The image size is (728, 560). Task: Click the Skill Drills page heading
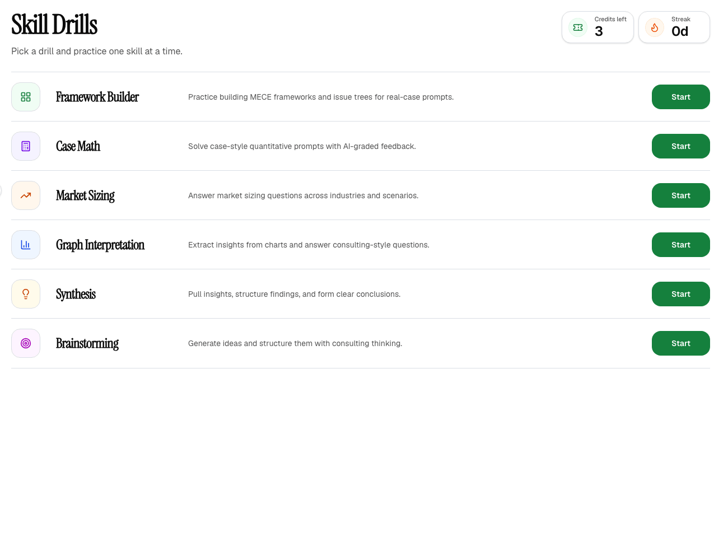tap(54, 25)
